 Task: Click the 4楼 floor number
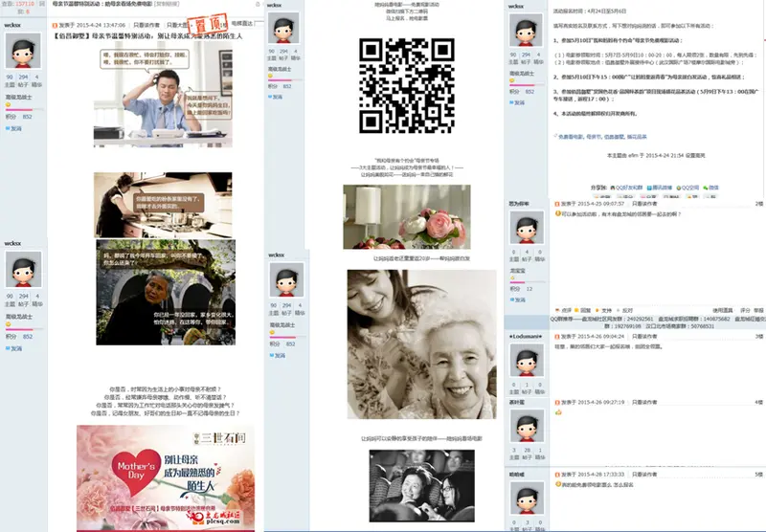[758, 402]
